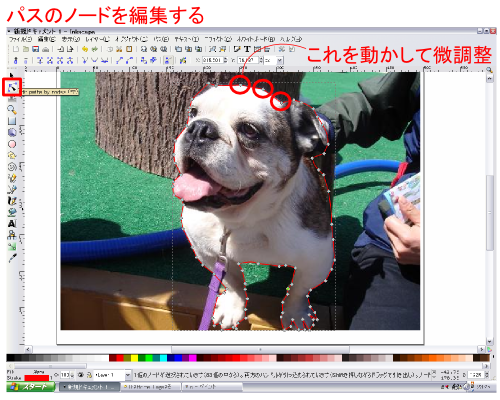500x400 pixels.
Task: Open the Fill and Stroke dialog icon
Action: point(237,49)
